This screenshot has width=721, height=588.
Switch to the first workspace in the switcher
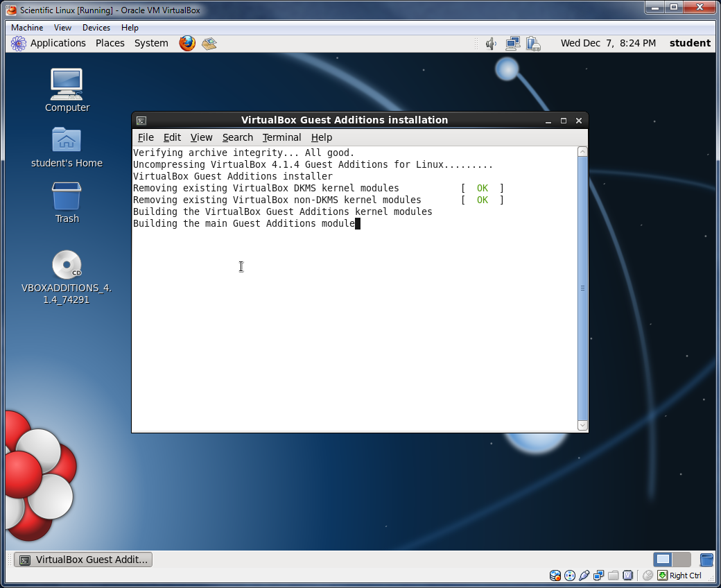click(663, 560)
